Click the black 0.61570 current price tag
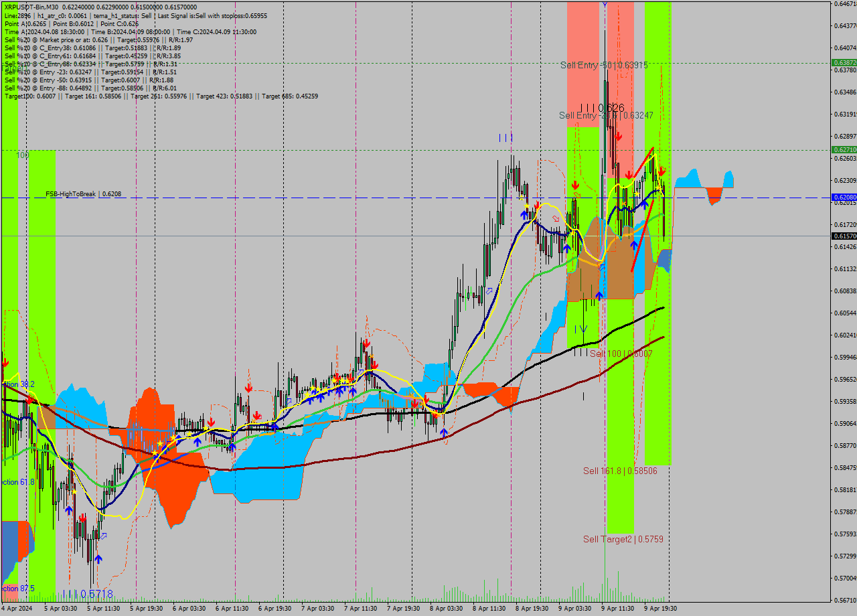The image size is (857, 616). [844, 236]
